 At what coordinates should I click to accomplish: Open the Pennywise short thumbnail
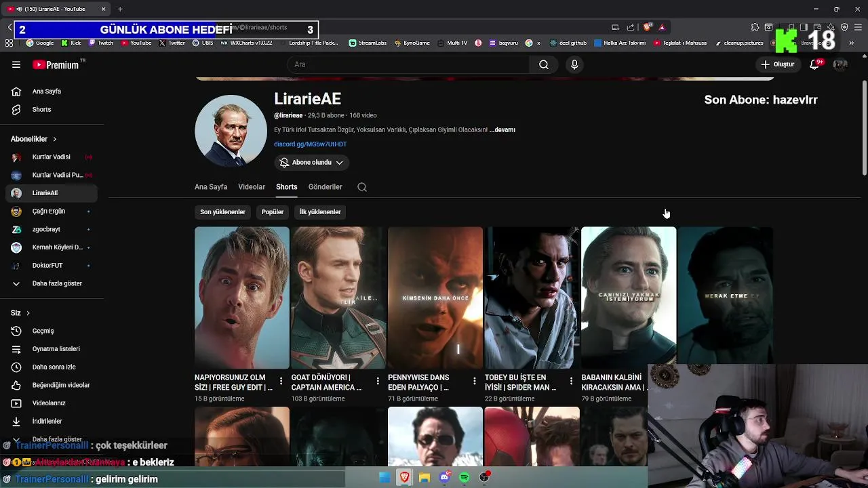click(435, 298)
